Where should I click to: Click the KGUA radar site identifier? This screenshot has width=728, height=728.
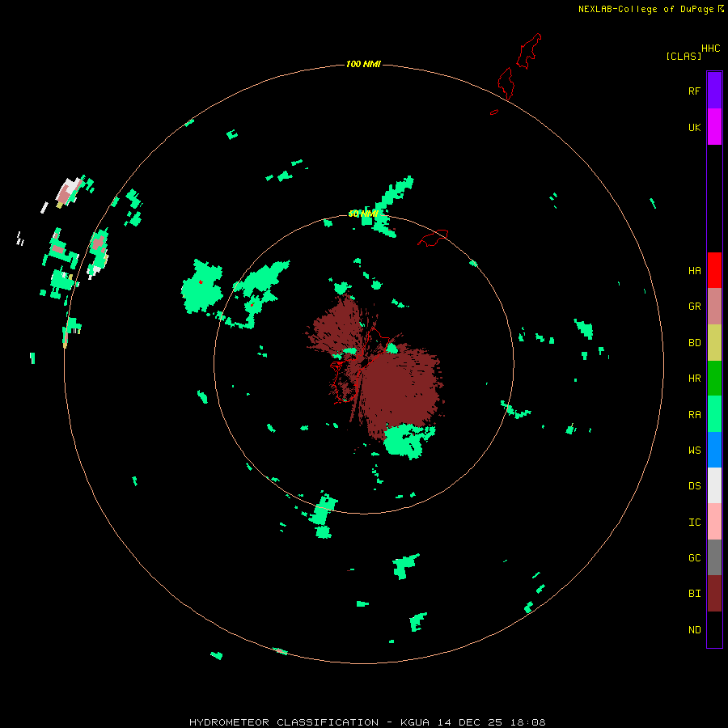click(415, 722)
